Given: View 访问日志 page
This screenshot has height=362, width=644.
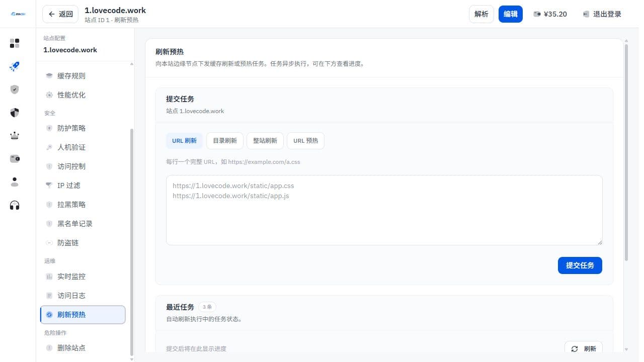Looking at the screenshot, I should coord(83,296).
